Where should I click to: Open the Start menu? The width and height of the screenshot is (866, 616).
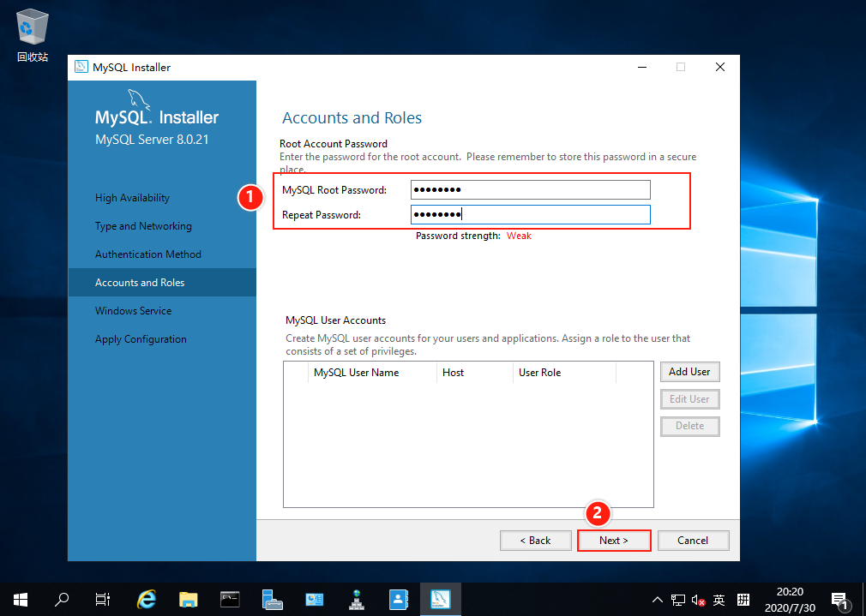pos(20,599)
